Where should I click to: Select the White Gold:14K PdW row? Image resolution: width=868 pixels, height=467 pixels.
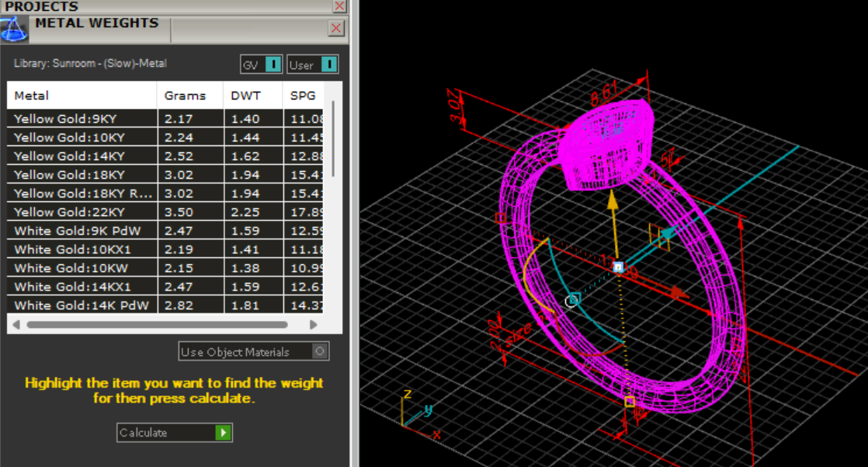(x=165, y=305)
